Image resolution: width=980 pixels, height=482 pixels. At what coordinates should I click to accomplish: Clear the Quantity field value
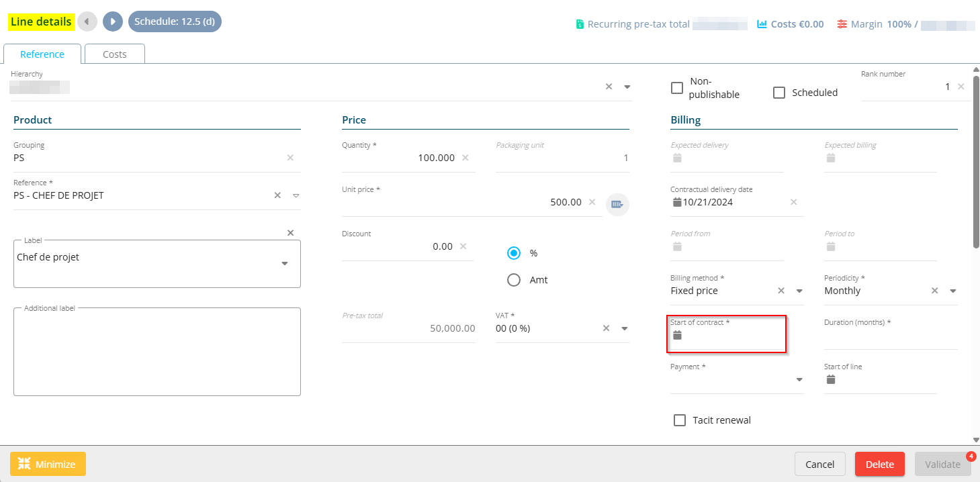(x=465, y=158)
